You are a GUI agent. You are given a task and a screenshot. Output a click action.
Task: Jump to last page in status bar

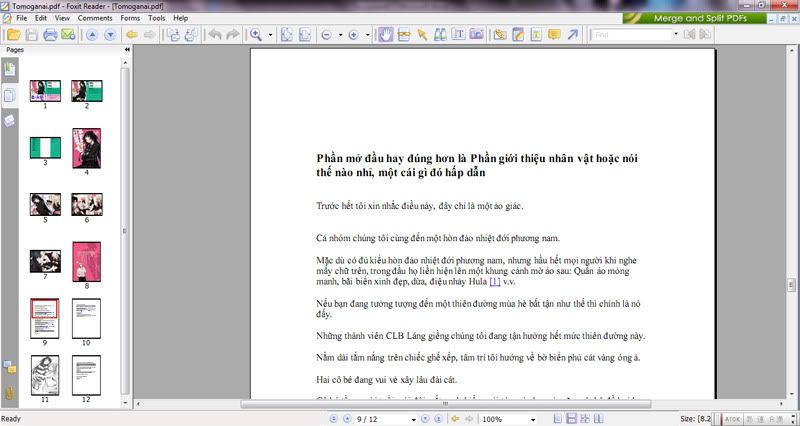(438, 419)
